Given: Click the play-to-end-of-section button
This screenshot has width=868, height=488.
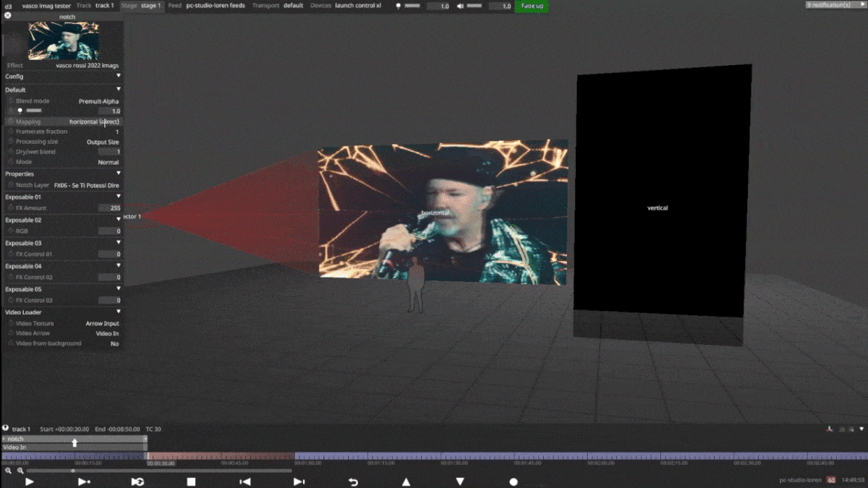Looking at the screenshot, I should point(84,481).
